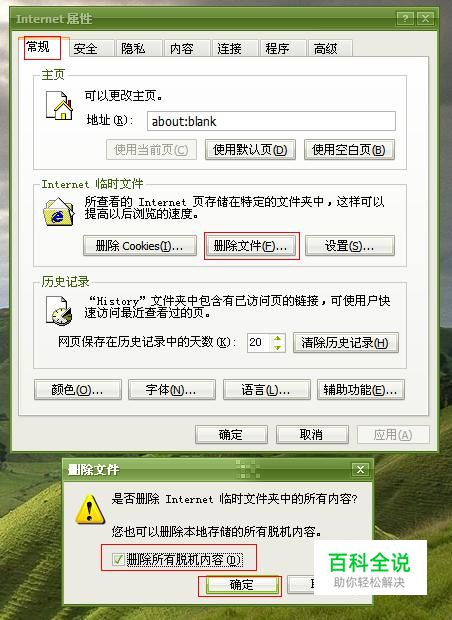Toggle the 删除所有脱机内容 checkbox

pos(118,559)
